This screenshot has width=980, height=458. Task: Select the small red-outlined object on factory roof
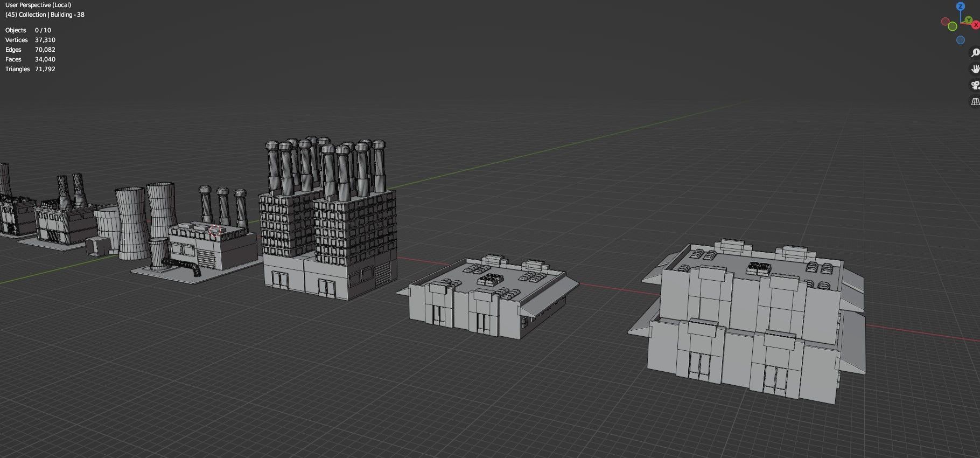215,231
